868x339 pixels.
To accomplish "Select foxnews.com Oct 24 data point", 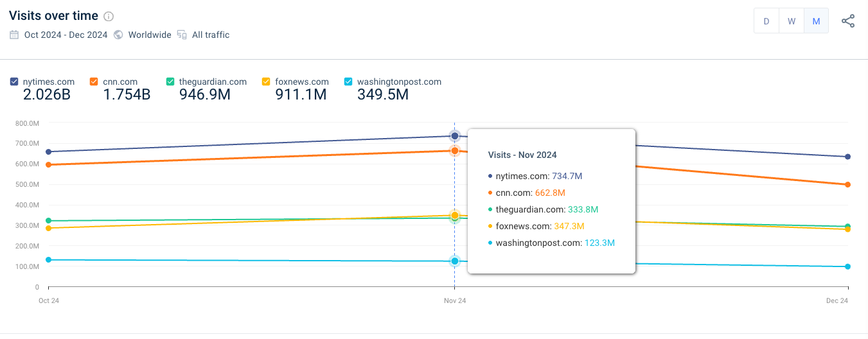I will (48, 228).
